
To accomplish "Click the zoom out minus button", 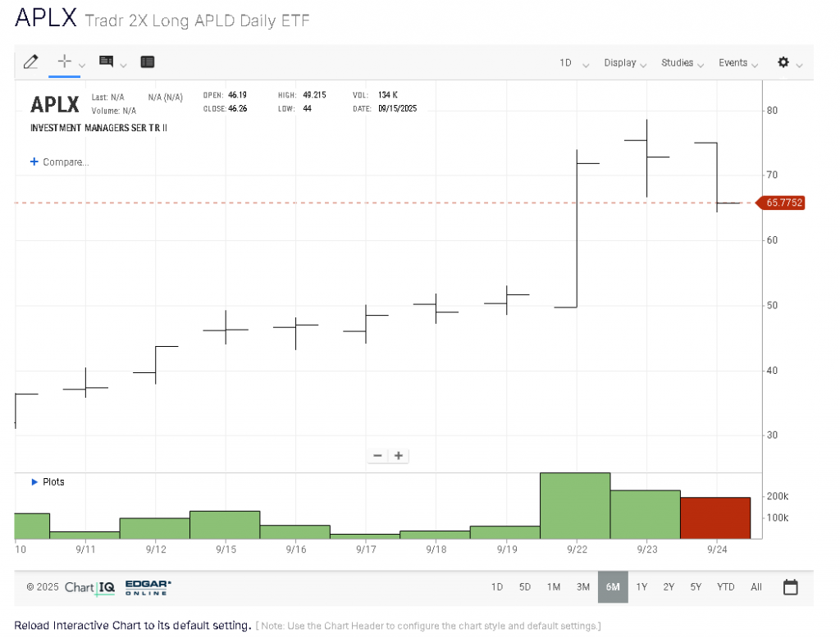I will 377,456.
